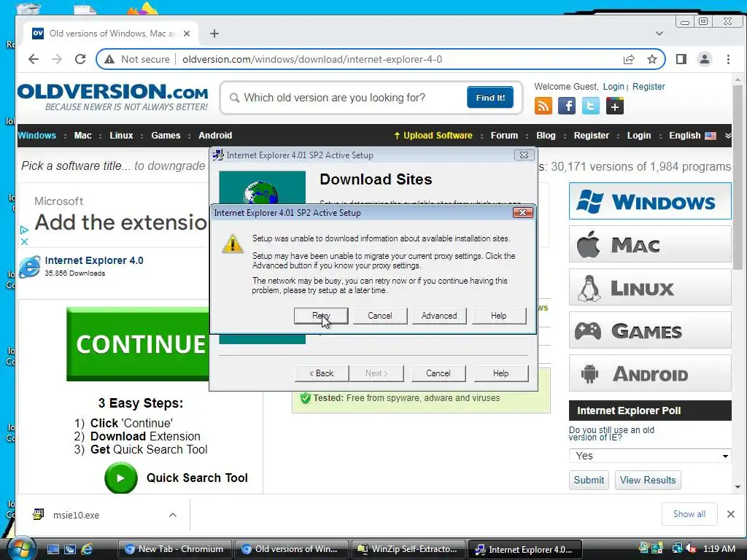747x560 pixels.
Task: Close the Old versions of Windows tab
Action: pyautogui.click(x=187, y=34)
